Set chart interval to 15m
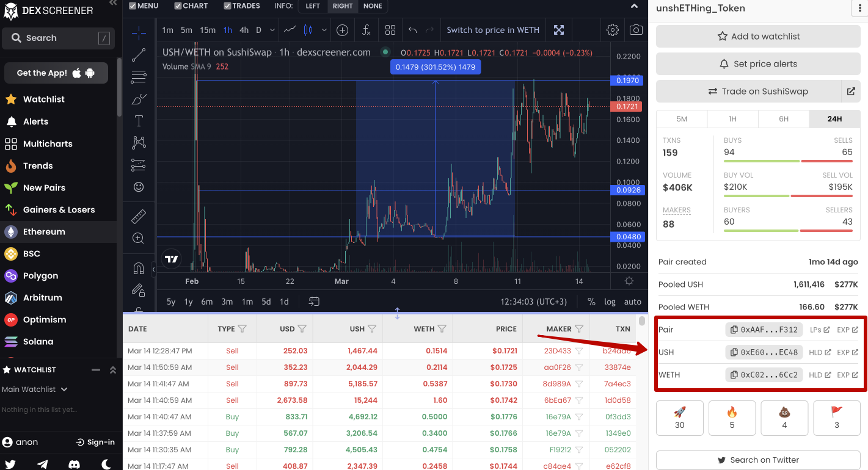Viewport: 868px width, 470px height. tap(208, 30)
